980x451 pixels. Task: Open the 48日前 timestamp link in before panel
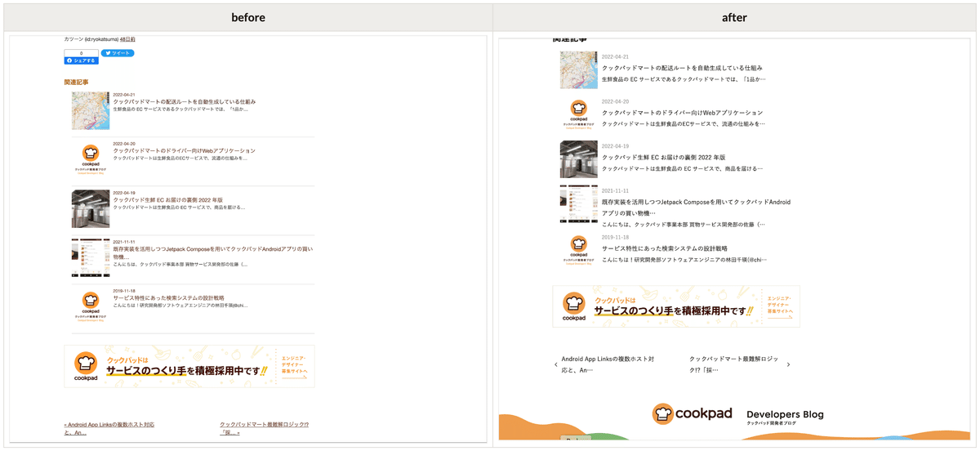coord(128,39)
